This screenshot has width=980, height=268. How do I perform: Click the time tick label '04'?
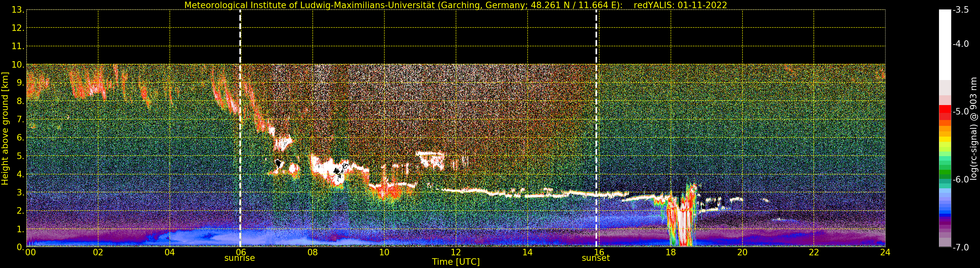pos(170,252)
